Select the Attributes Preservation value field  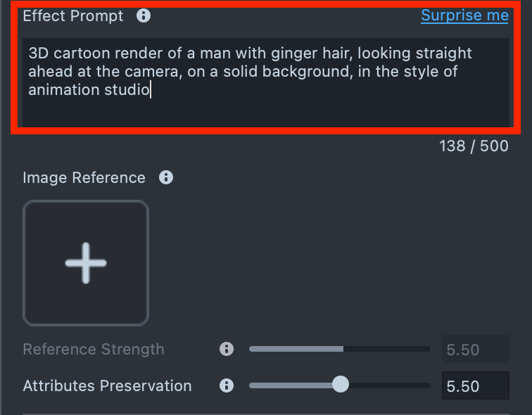click(x=474, y=386)
